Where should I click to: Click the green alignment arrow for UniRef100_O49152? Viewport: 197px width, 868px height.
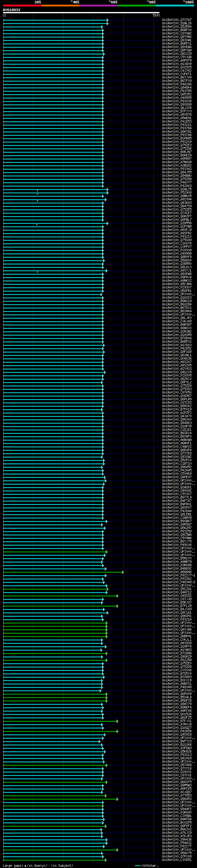tap(61, 596)
